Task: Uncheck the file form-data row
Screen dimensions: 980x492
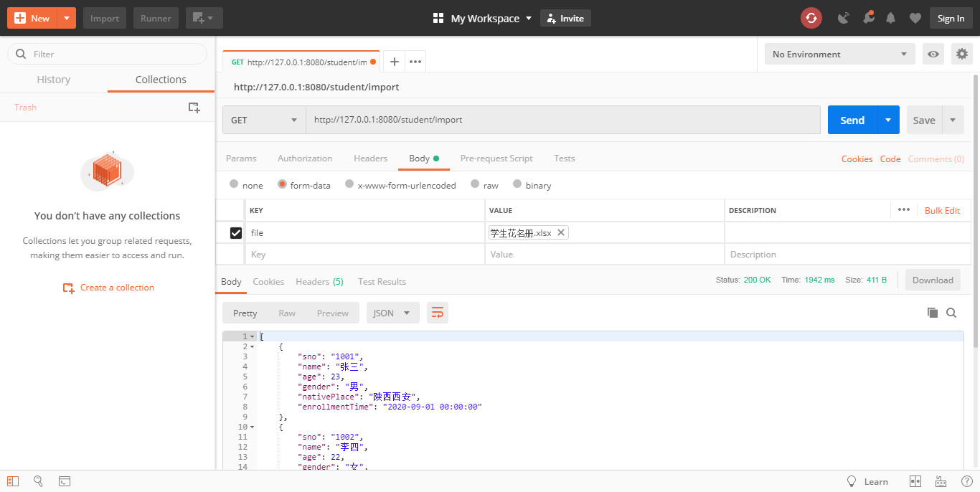Action: [236, 232]
